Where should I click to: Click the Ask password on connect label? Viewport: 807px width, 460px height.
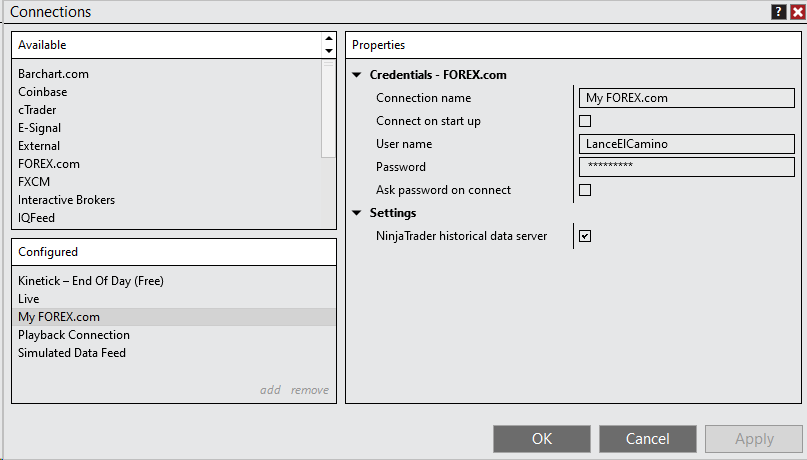coord(443,190)
